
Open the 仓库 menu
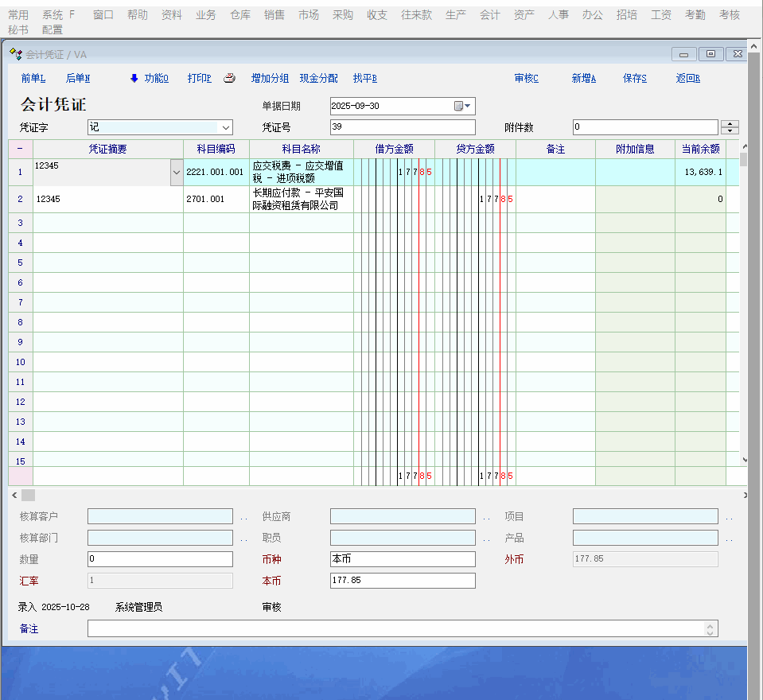click(x=240, y=14)
